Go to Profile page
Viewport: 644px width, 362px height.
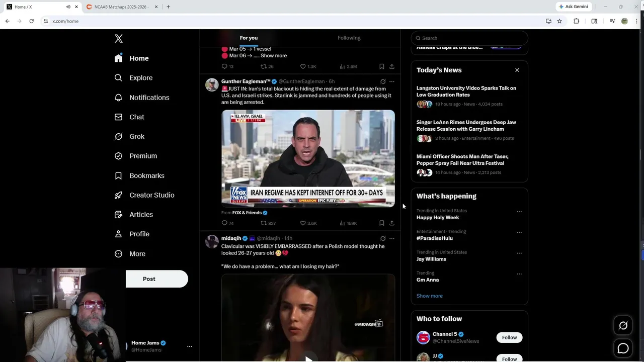coord(132,234)
